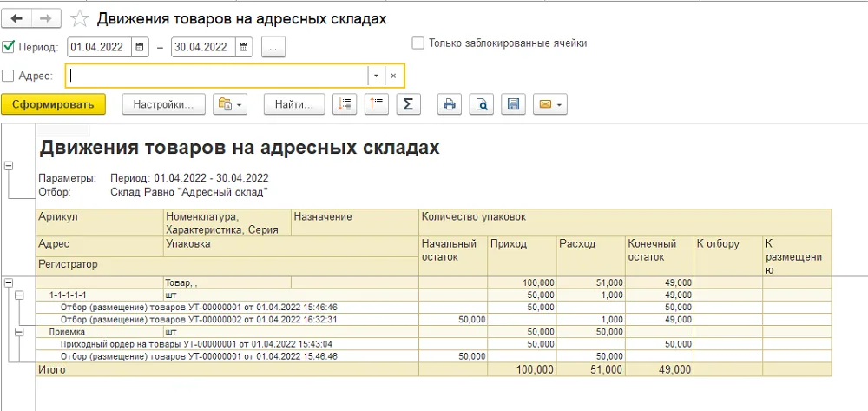This screenshot has width=868, height=411.
Task: Open print preview with magnifier icon
Action: pos(482,104)
